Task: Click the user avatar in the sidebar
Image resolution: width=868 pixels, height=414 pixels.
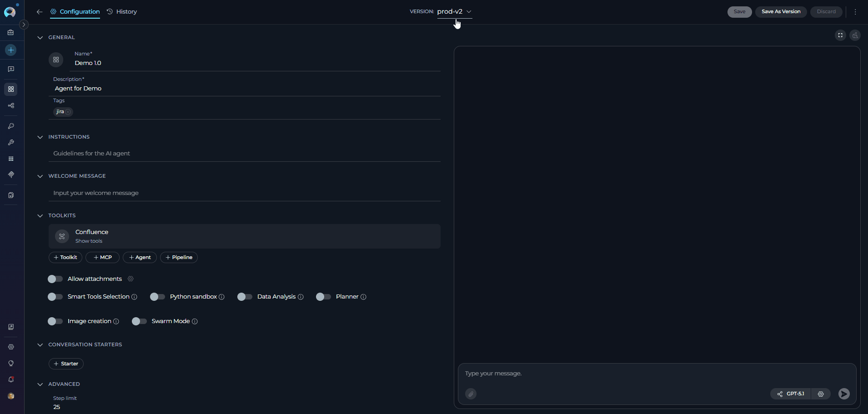Action: coord(11,396)
